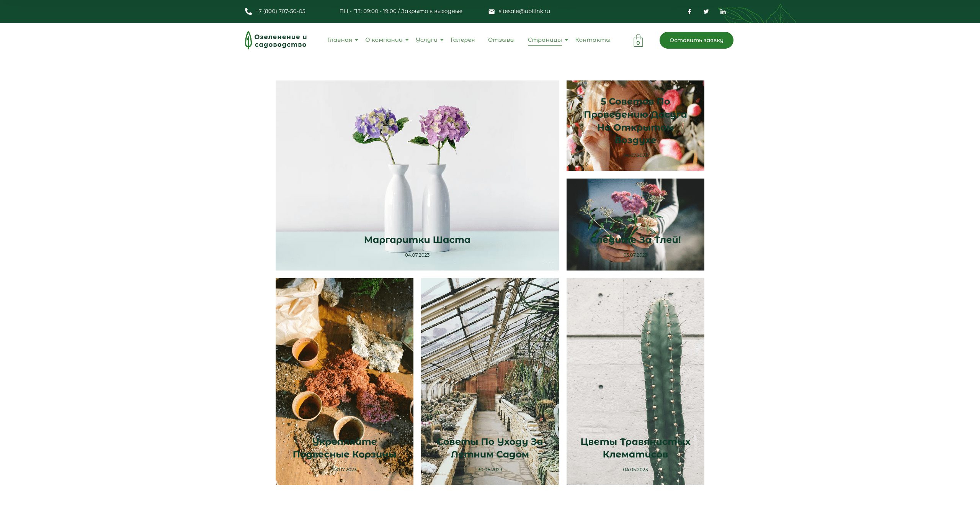Open the LinkedIn social icon
This screenshot has height=505, width=980.
pyautogui.click(x=723, y=11)
